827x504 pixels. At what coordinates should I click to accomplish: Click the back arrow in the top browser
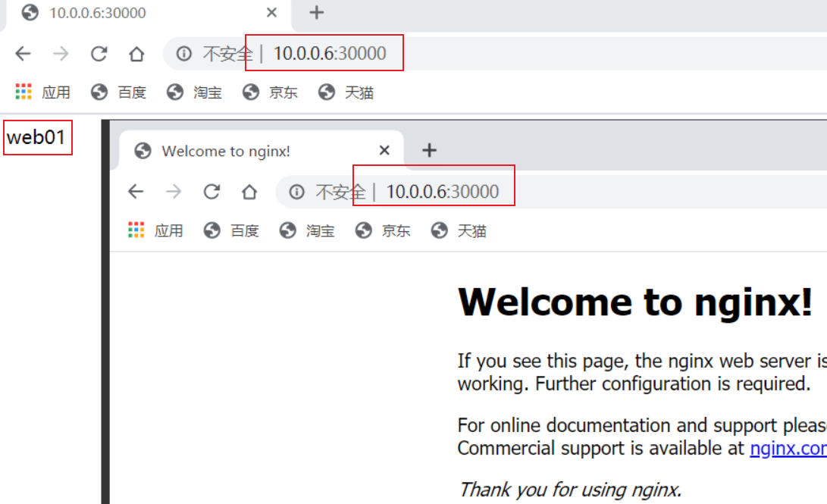point(23,54)
